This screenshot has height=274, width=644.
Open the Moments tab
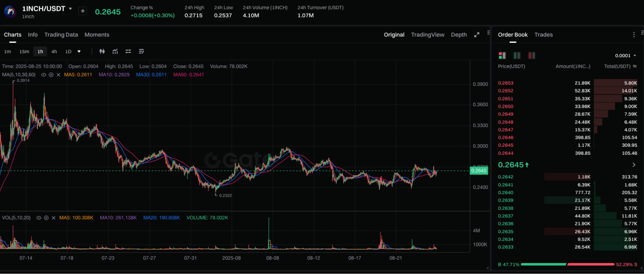coord(97,35)
